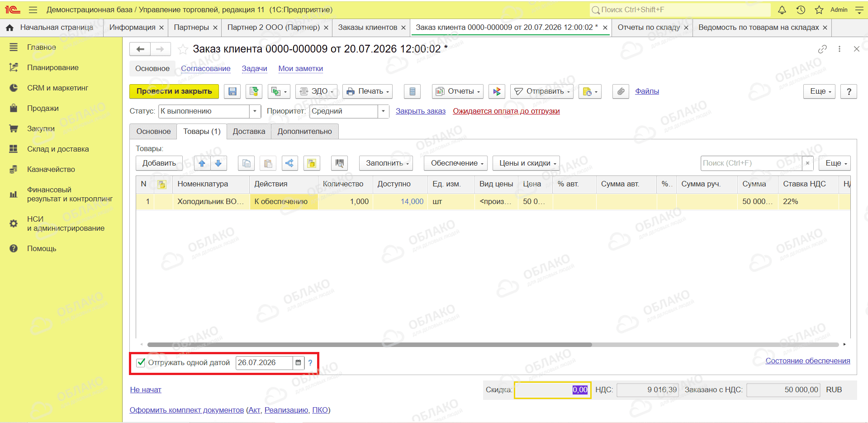Click the goods table search field

752,163
